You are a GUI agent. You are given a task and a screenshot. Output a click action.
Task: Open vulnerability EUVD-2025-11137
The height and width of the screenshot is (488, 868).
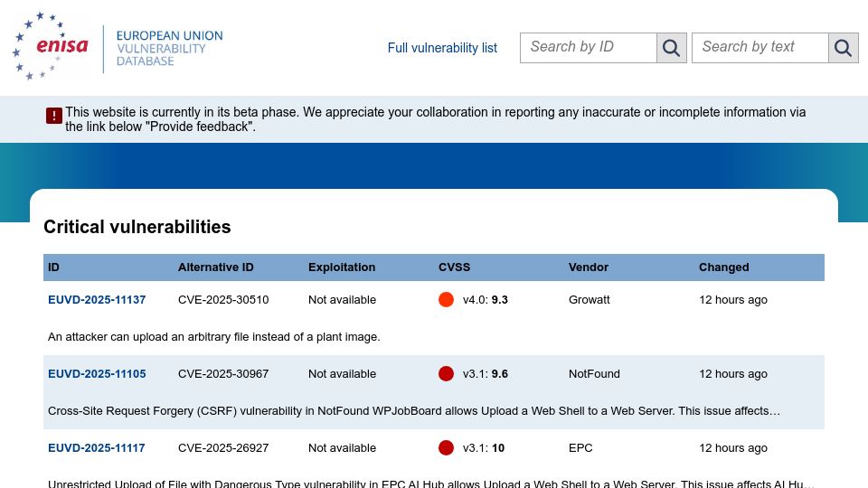(97, 300)
